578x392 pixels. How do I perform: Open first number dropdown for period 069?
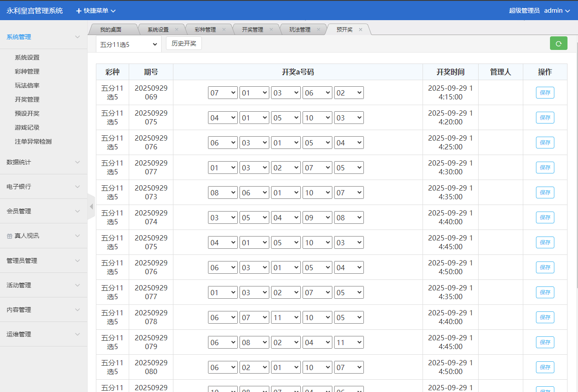click(222, 93)
